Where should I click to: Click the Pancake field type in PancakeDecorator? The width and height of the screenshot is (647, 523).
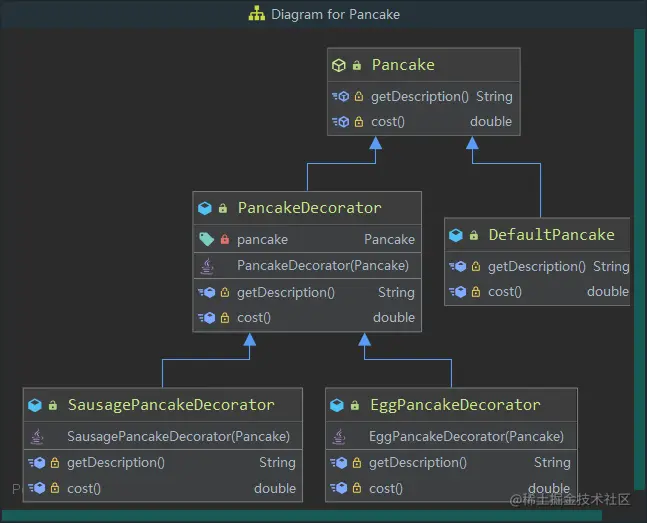[389, 239]
